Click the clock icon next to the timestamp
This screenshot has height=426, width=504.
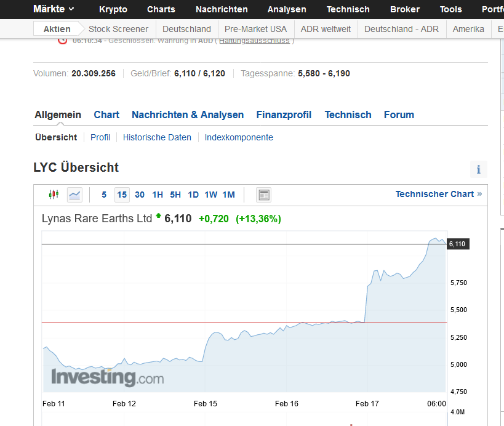tap(63, 41)
